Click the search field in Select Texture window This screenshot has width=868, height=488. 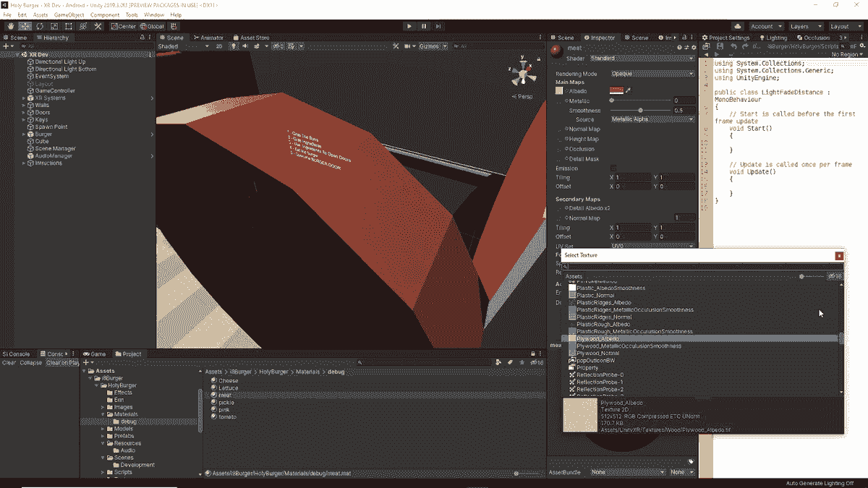[702, 265]
